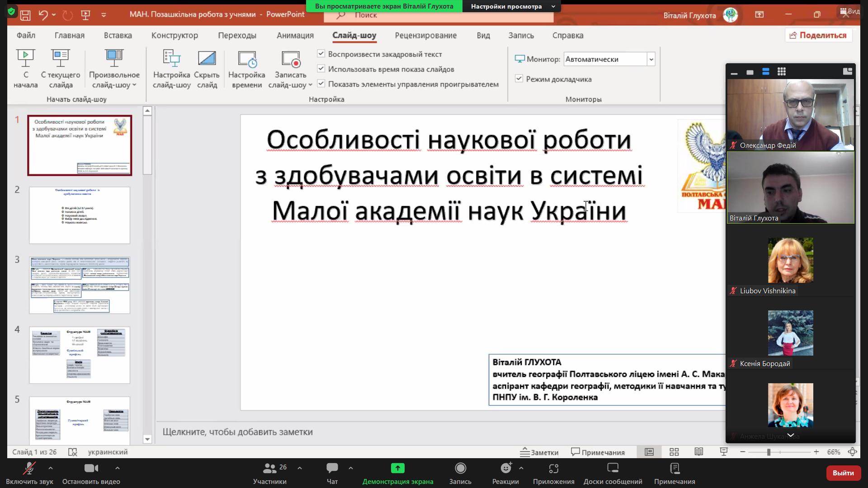Open the 'Анимация' tab
This screenshot has width=868, height=488.
pos(295,35)
